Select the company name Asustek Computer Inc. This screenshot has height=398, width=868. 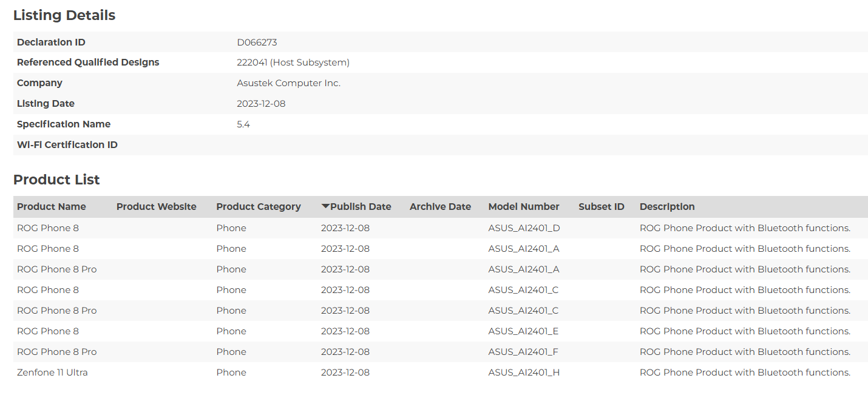tap(289, 83)
